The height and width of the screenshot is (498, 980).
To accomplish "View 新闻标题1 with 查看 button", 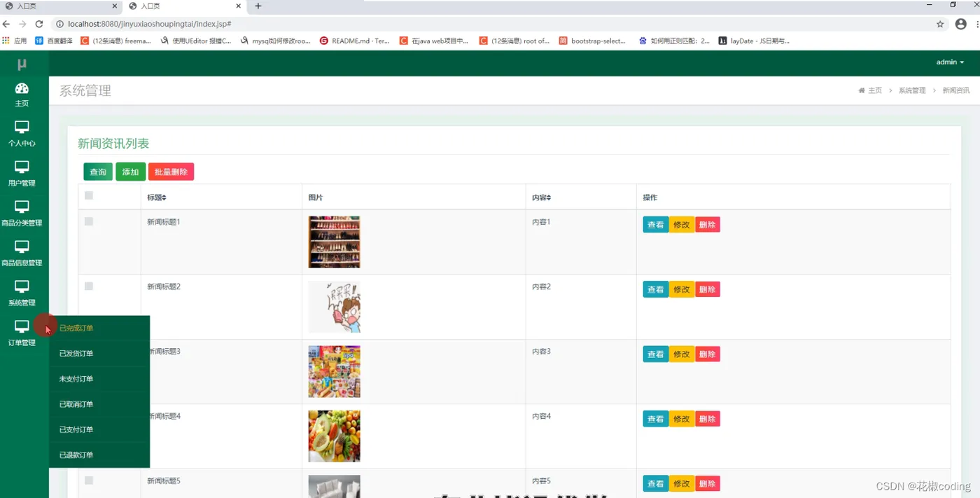I will [x=656, y=225].
